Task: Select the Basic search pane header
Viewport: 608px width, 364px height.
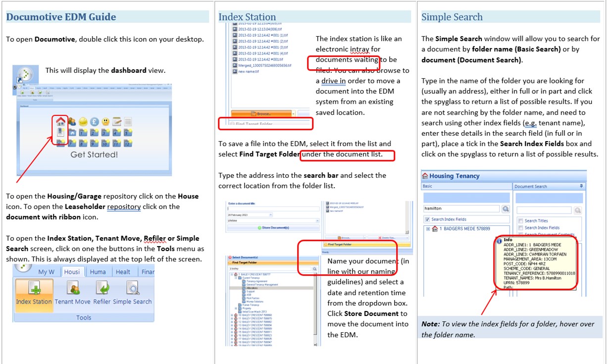Action: 465,186
